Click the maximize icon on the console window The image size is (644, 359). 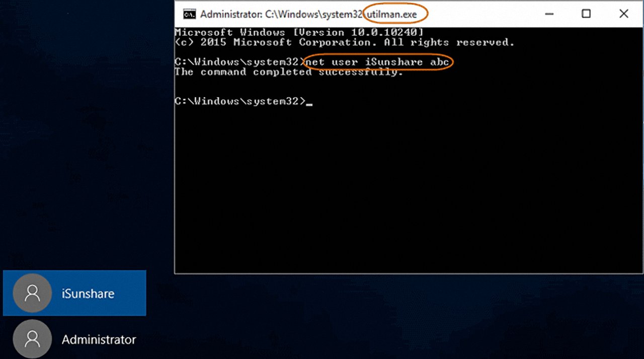coord(586,14)
